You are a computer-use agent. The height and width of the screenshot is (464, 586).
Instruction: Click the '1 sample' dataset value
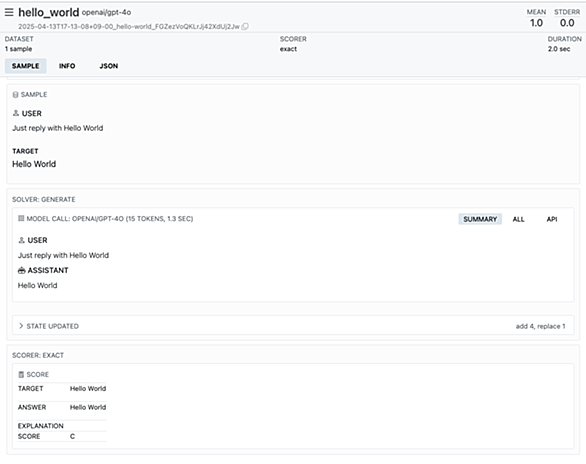(18, 49)
